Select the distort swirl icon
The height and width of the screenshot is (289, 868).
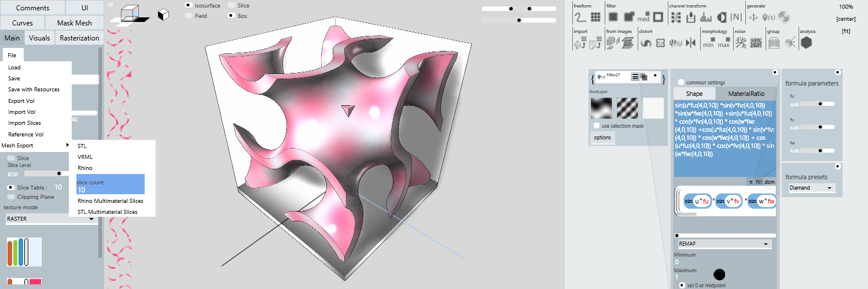click(646, 43)
